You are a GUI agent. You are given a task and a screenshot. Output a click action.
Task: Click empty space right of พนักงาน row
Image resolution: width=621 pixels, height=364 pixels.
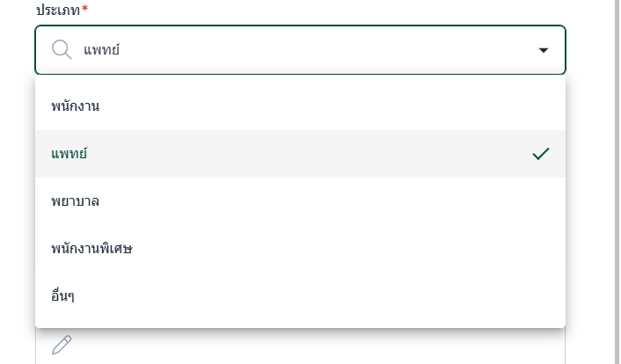pos(352,106)
